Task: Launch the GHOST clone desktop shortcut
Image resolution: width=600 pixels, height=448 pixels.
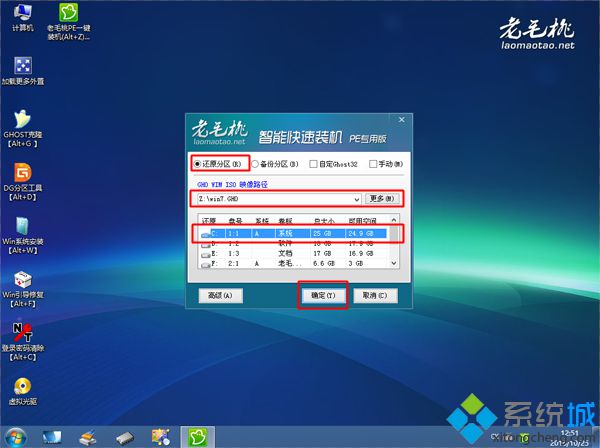Action: point(23,128)
